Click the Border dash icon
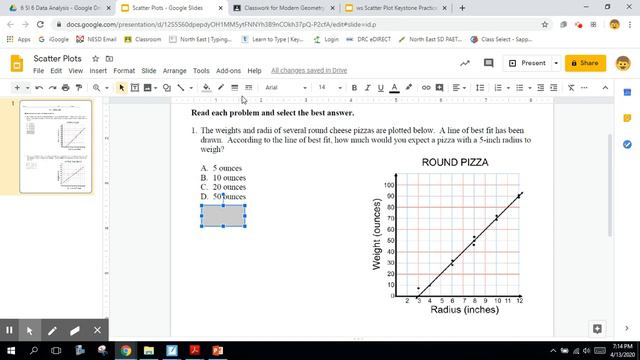Image resolution: width=640 pixels, height=360 pixels. [248, 88]
